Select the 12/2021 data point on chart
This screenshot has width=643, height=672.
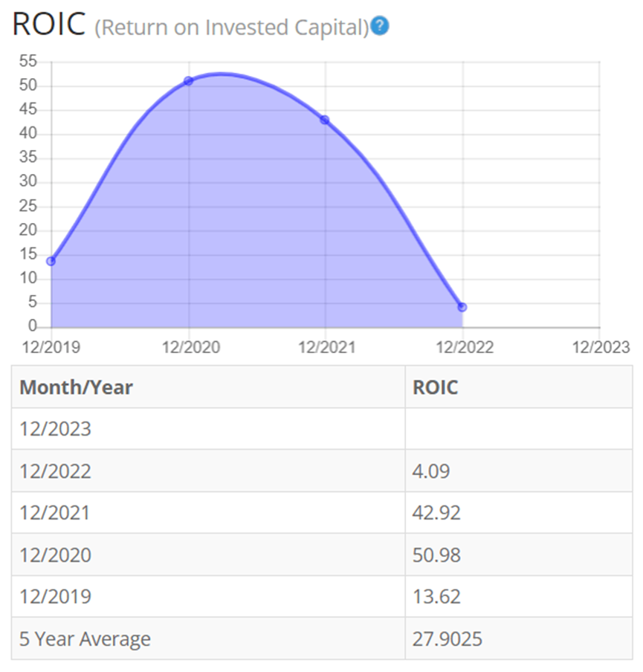coord(325,120)
